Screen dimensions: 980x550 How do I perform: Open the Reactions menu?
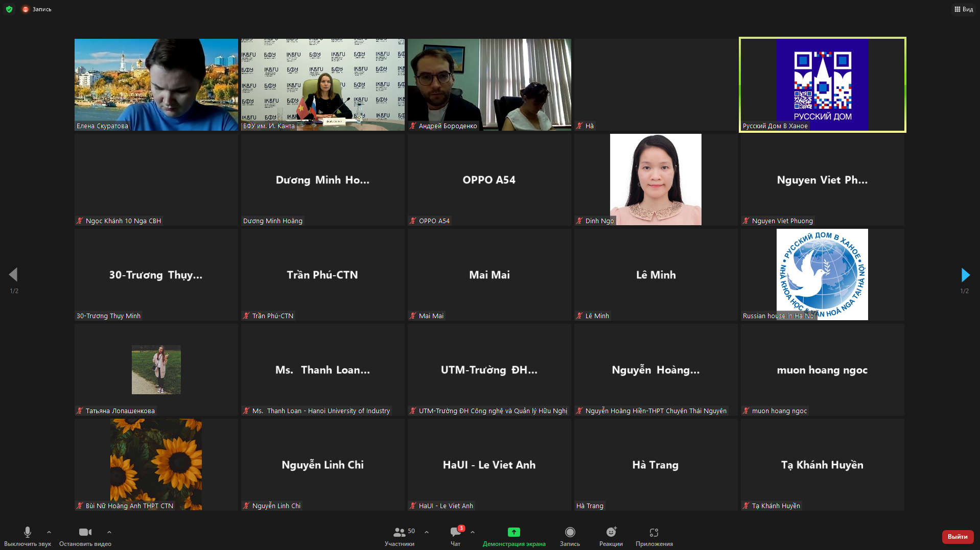point(611,536)
